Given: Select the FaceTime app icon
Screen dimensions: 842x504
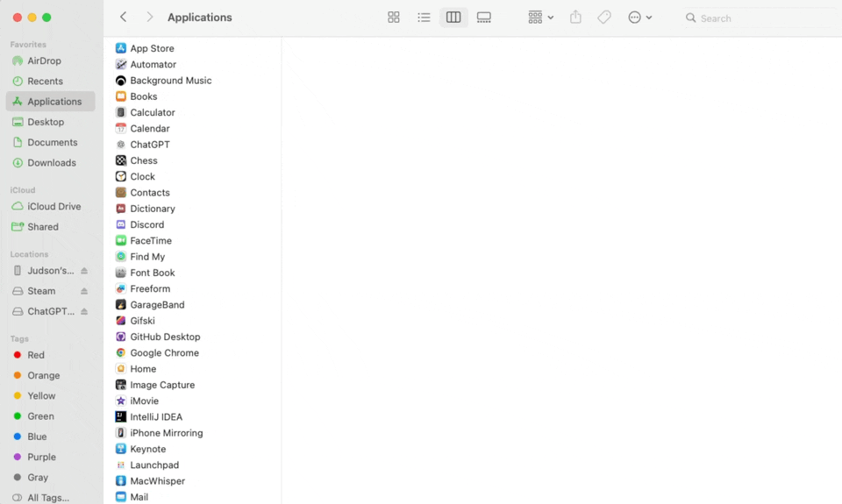Looking at the screenshot, I should (121, 240).
